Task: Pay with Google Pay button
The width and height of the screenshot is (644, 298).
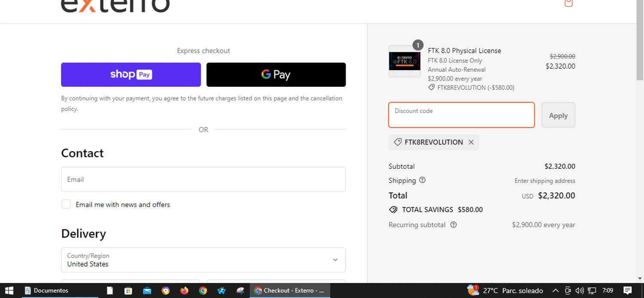Action: (x=276, y=75)
